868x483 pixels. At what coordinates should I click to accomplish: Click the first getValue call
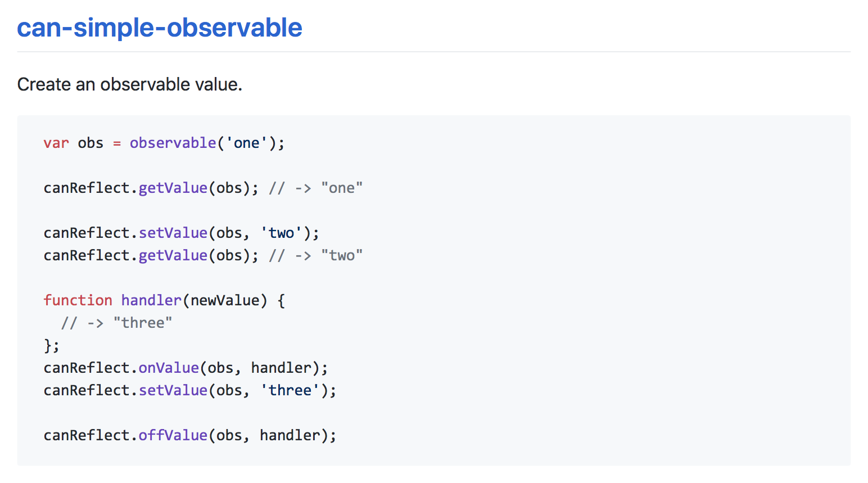pos(173,188)
